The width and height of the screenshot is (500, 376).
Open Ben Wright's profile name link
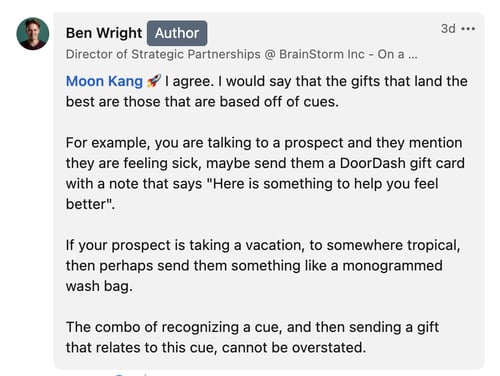[x=104, y=33]
